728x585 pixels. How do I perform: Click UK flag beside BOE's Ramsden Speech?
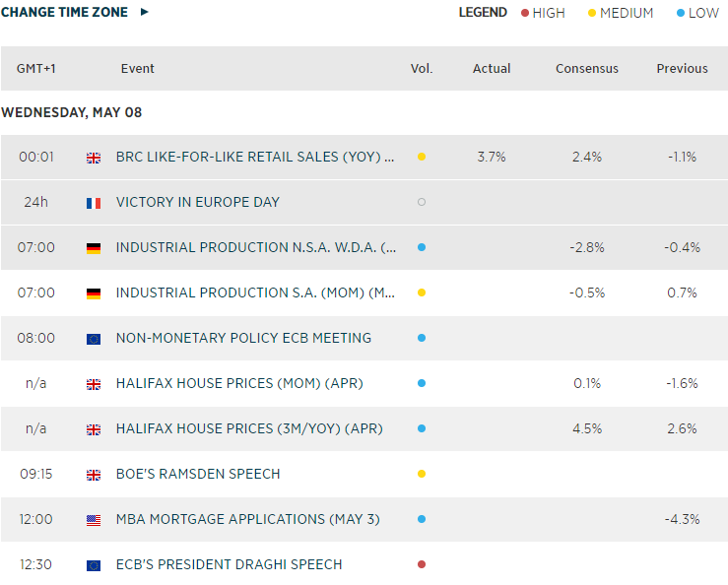coord(94,475)
